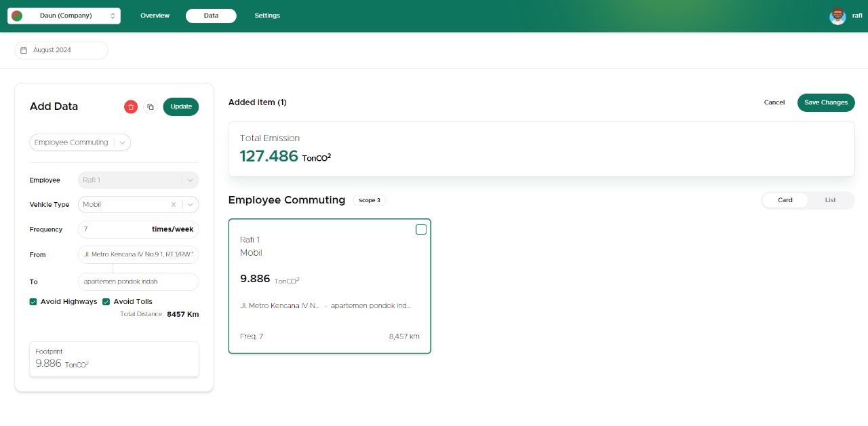This screenshot has width=868, height=426.
Task: Select the Rafi 1 card checkbox
Action: pos(420,229)
